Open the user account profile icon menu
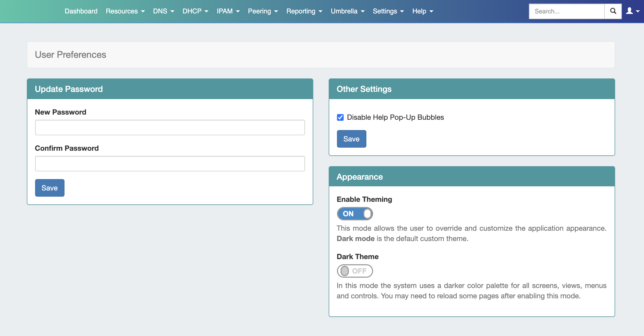This screenshot has width=644, height=336. point(632,11)
